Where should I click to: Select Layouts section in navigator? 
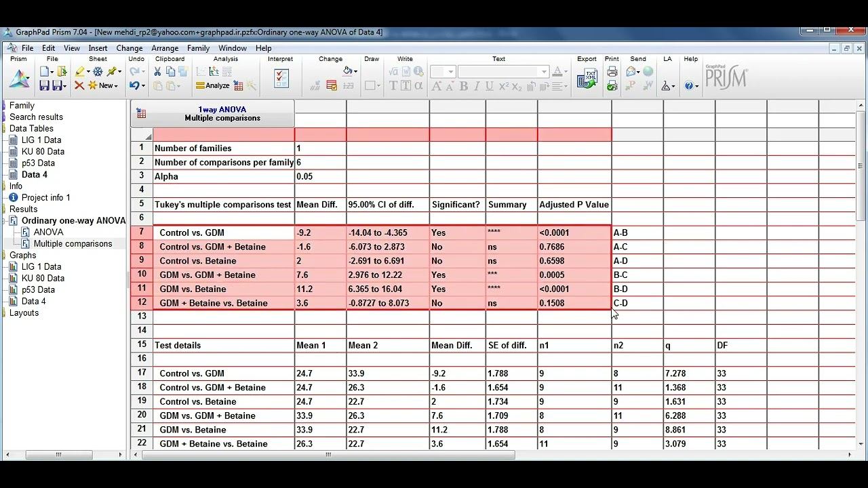click(24, 312)
